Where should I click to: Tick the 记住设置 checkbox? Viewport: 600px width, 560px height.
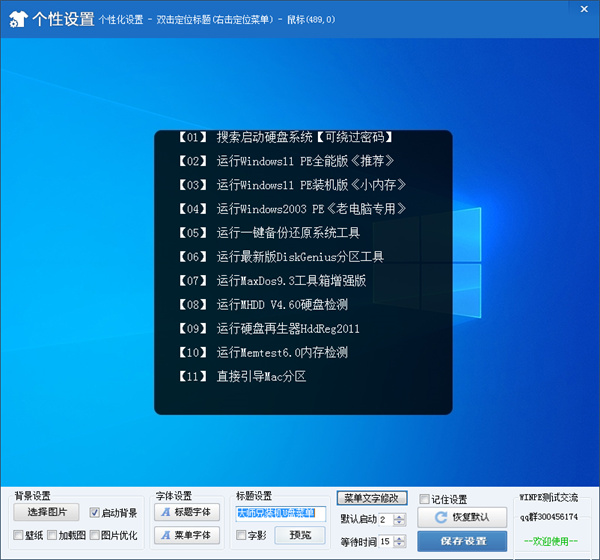pos(425,499)
